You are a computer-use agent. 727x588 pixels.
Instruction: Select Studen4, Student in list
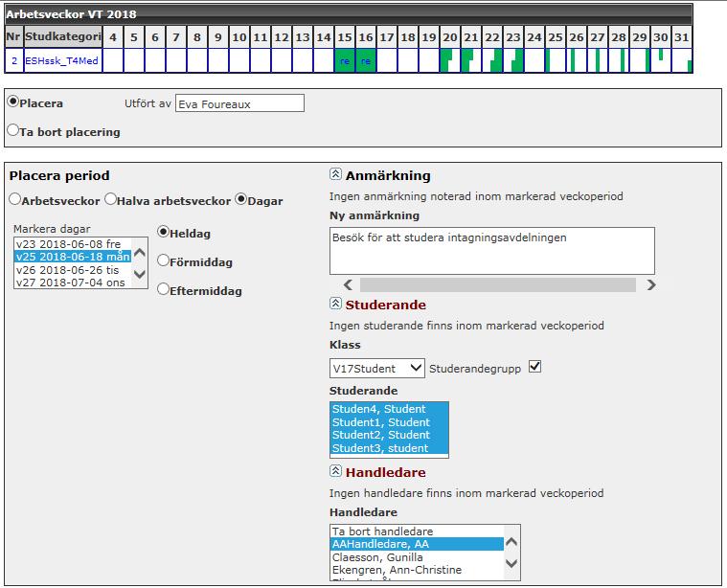point(389,409)
